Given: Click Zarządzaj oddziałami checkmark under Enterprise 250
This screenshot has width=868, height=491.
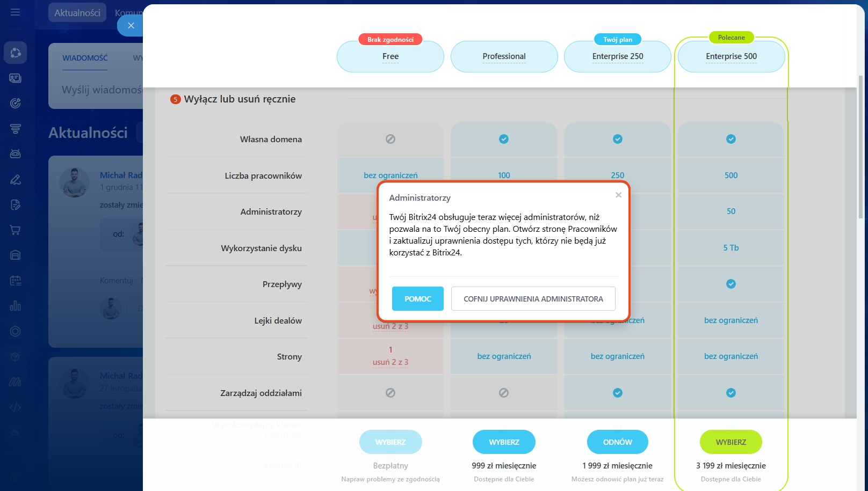Looking at the screenshot, I should [618, 393].
